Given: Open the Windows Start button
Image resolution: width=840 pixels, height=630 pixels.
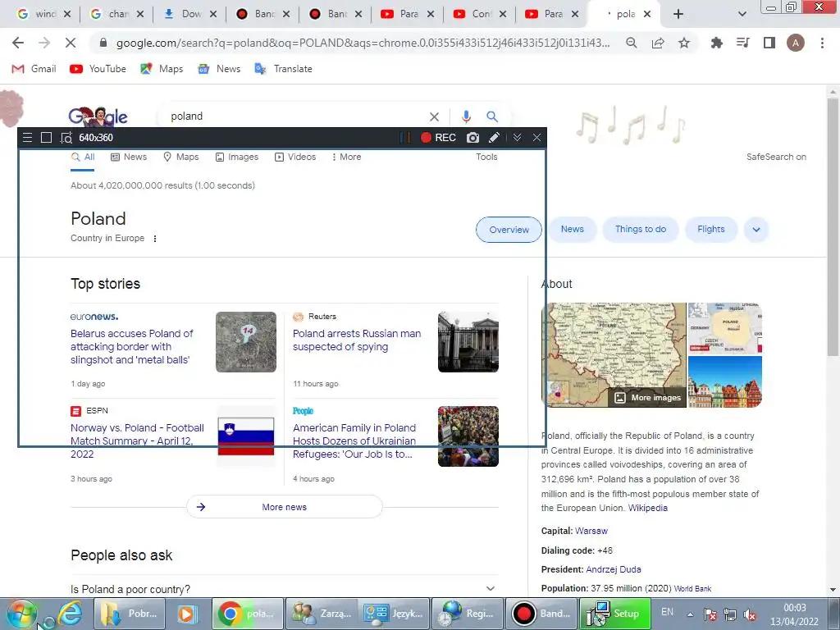Looking at the screenshot, I should (x=21, y=614).
